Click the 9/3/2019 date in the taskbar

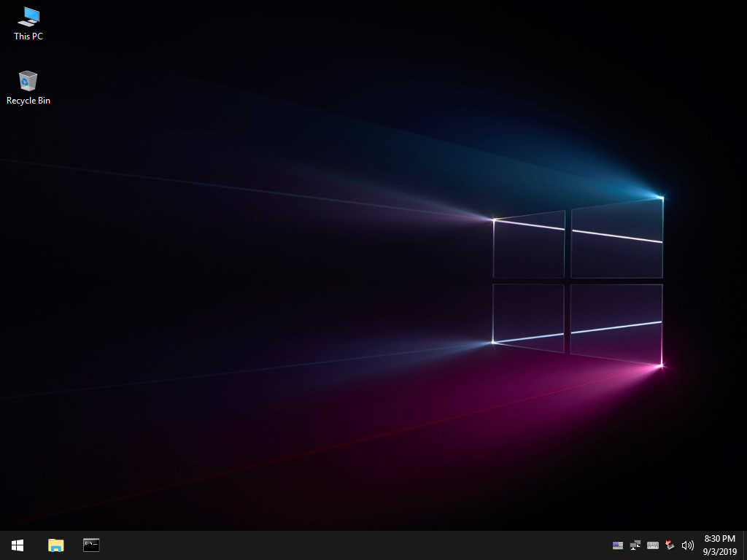point(719,552)
